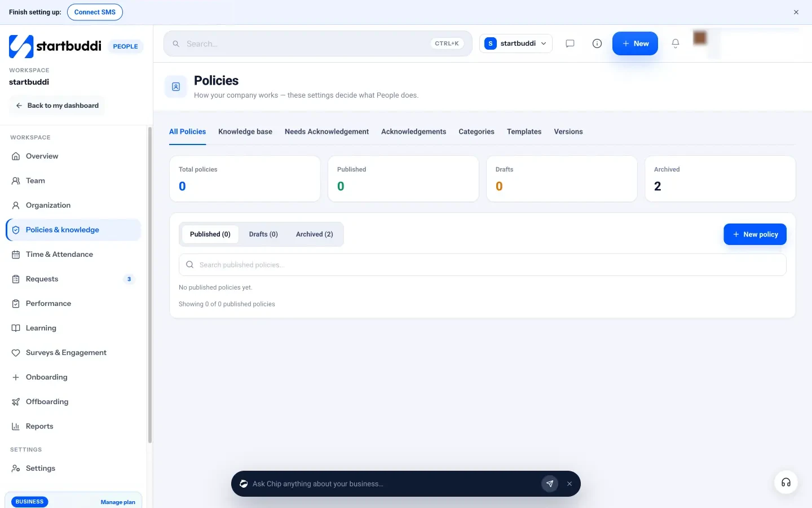Click Manage plan link
The image size is (812, 508).
click(118, 502)
